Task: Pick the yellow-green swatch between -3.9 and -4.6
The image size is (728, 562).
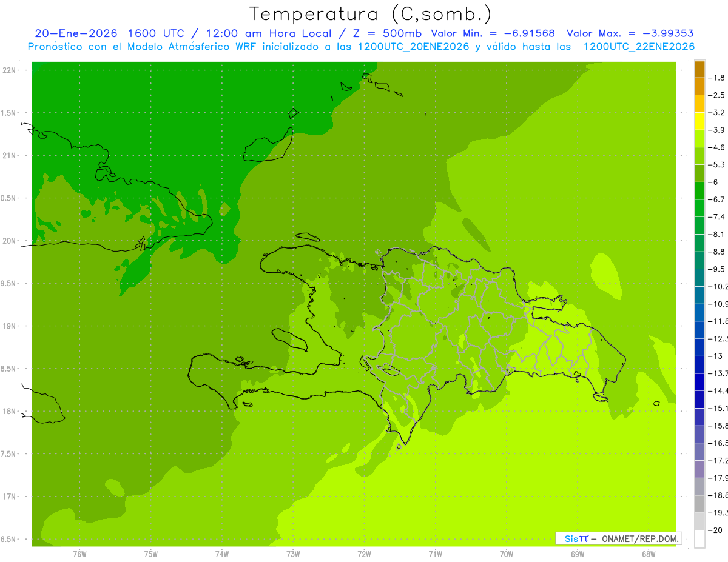Action: pos(699,139)
